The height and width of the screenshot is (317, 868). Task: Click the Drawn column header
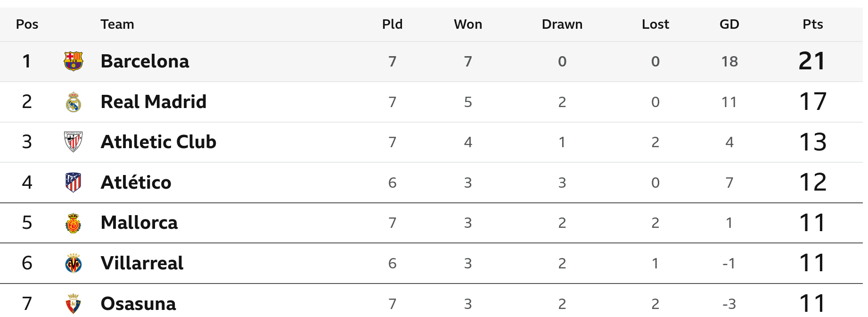click(562, 25)
